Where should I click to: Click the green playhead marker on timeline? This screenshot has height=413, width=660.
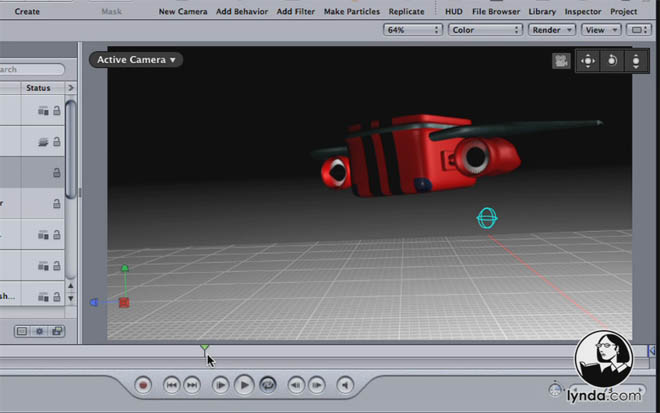point(205,348)
